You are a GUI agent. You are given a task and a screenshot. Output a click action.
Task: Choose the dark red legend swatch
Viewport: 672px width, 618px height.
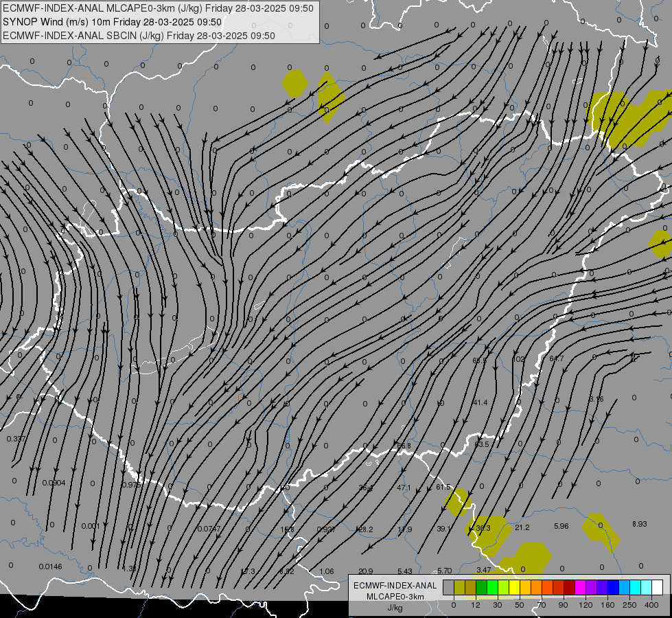click(x=570, y=587)
